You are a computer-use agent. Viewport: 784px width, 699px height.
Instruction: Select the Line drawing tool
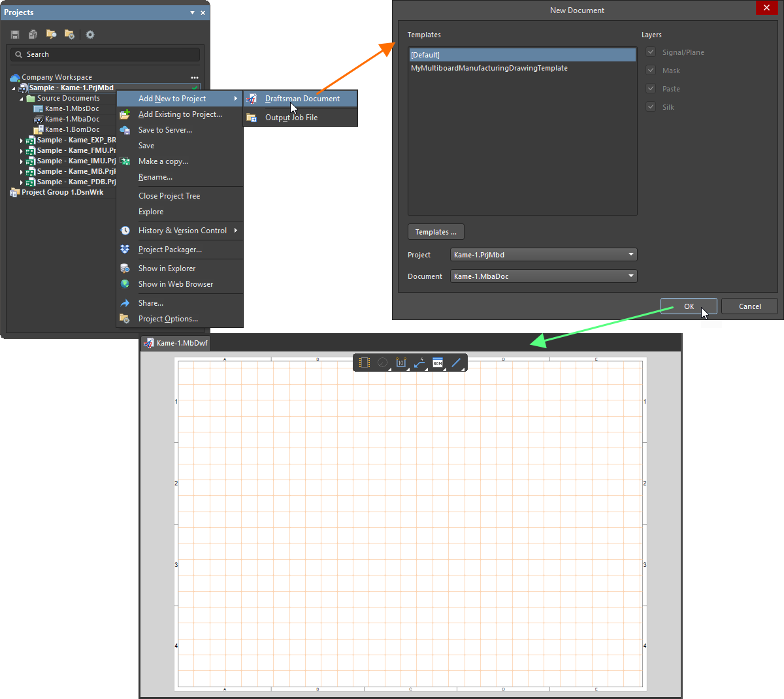click(455, 363)
